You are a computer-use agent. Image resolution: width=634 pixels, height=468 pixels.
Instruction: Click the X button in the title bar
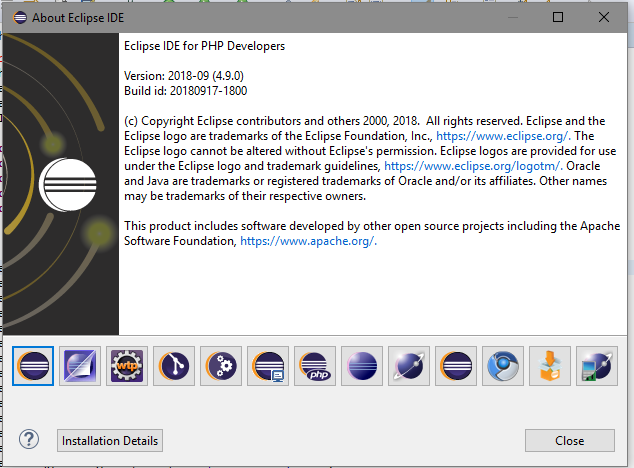pos(604,17)
